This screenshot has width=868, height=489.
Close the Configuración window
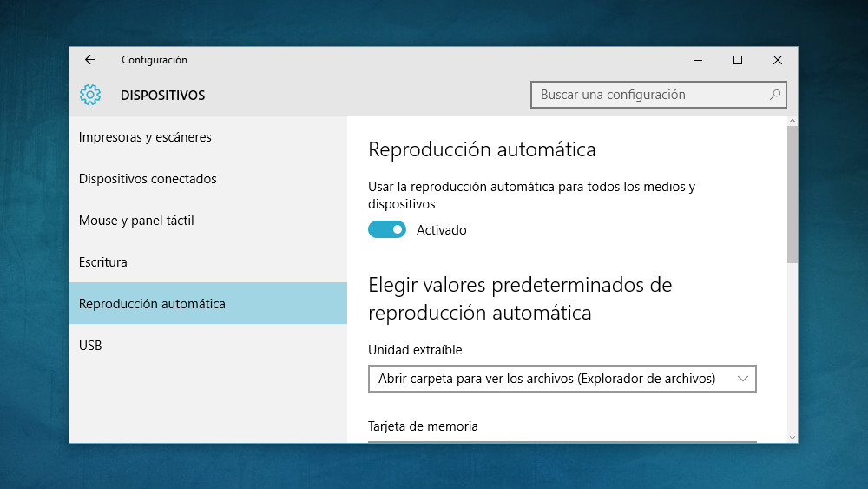tap(778, 60)
